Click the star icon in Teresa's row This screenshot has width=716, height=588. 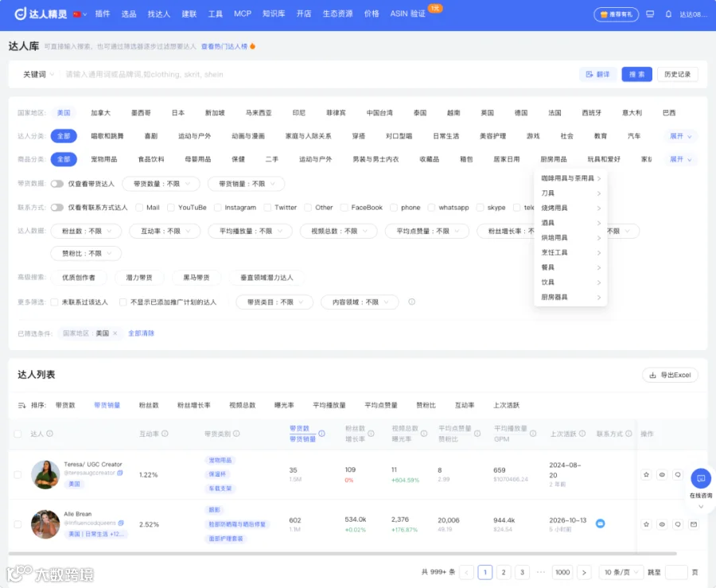click(x=646, y=475)
